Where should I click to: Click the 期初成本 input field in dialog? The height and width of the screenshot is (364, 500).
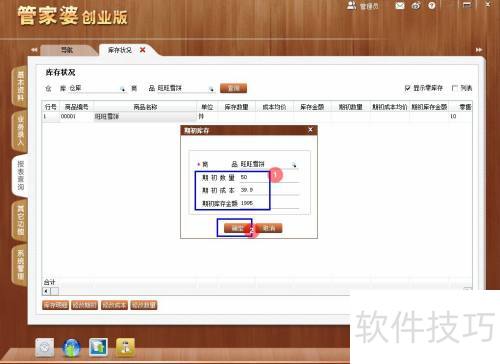[x=269, y=190]
